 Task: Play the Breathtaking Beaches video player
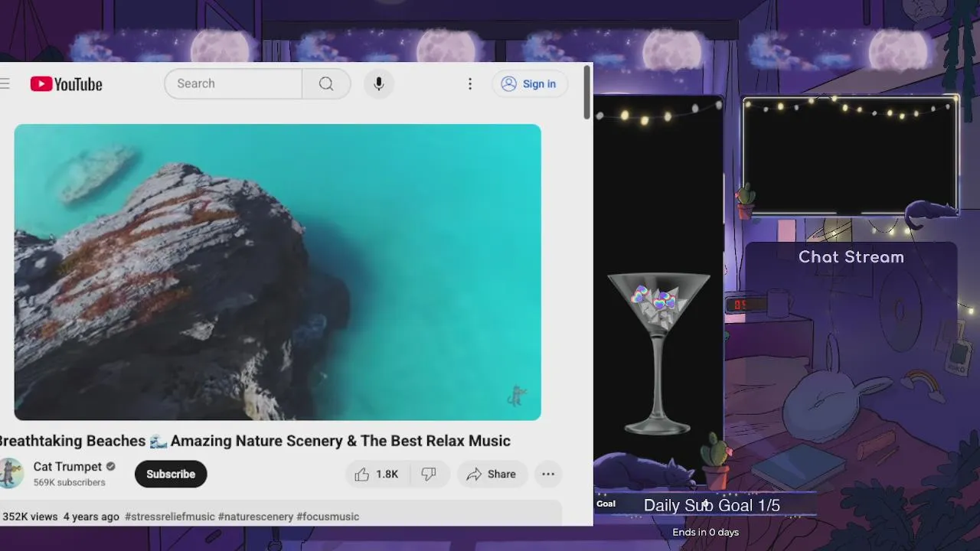pyautogui.click(x=277, y=272)
